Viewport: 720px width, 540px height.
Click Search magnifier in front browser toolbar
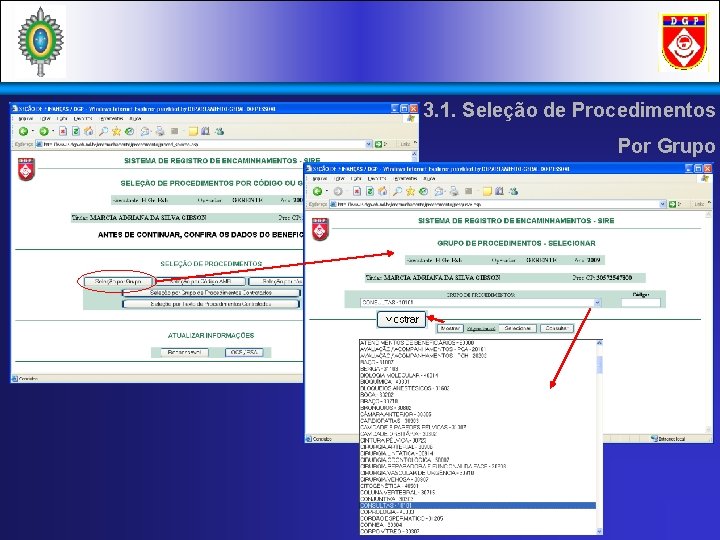point(398,191)
